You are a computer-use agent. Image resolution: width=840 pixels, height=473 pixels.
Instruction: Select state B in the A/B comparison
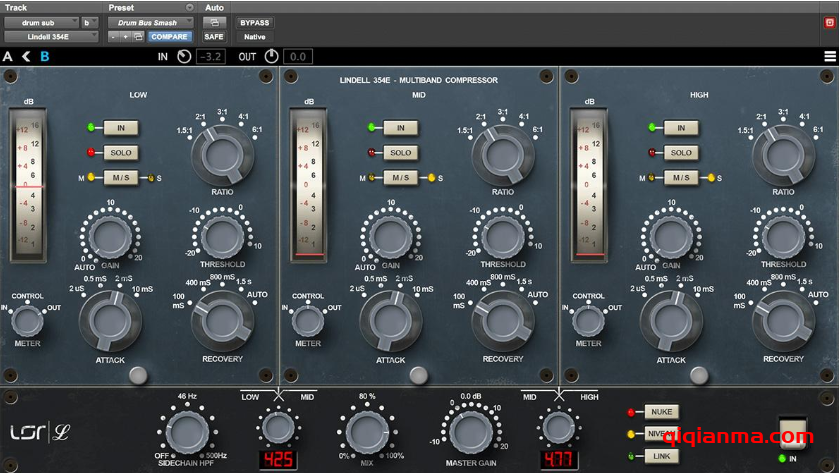point(44,57)
